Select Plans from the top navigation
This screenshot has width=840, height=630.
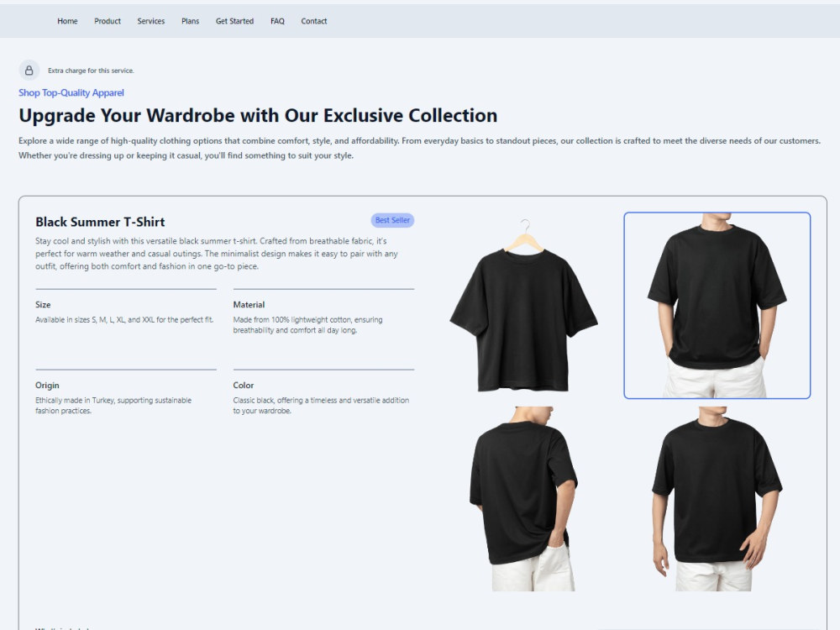coord(190,21)
